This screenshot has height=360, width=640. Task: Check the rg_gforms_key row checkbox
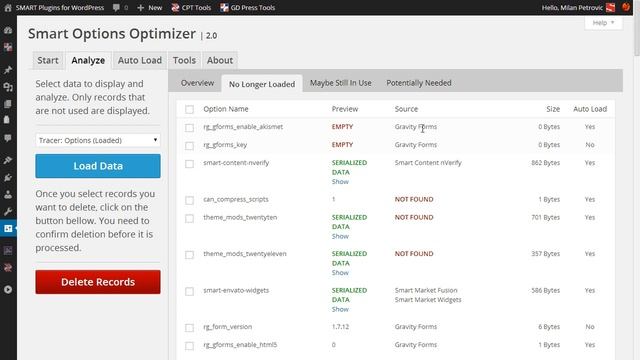[x=189, y=146]
